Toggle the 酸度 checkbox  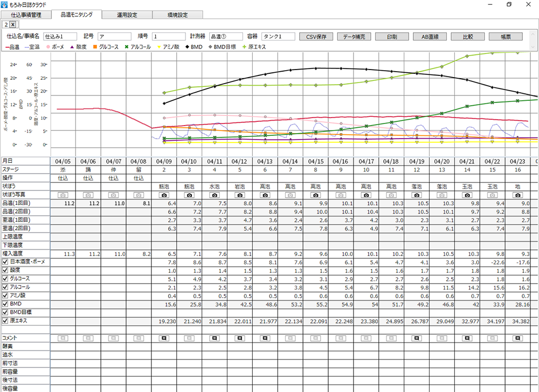5,270
